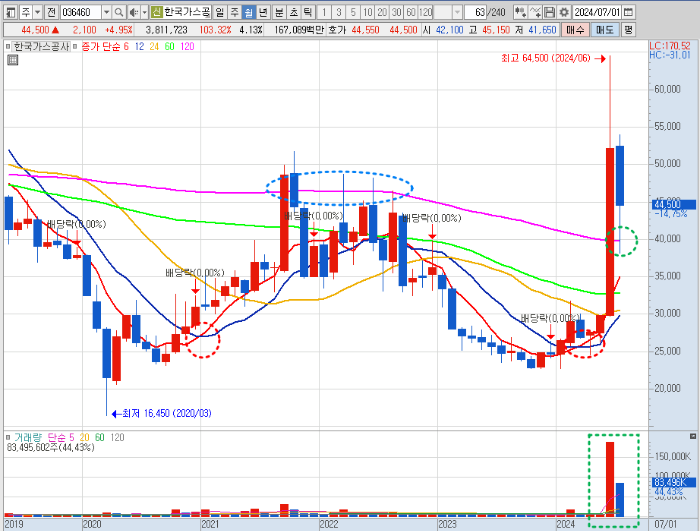Click the data grid icon under the chart title

(12, 60)
